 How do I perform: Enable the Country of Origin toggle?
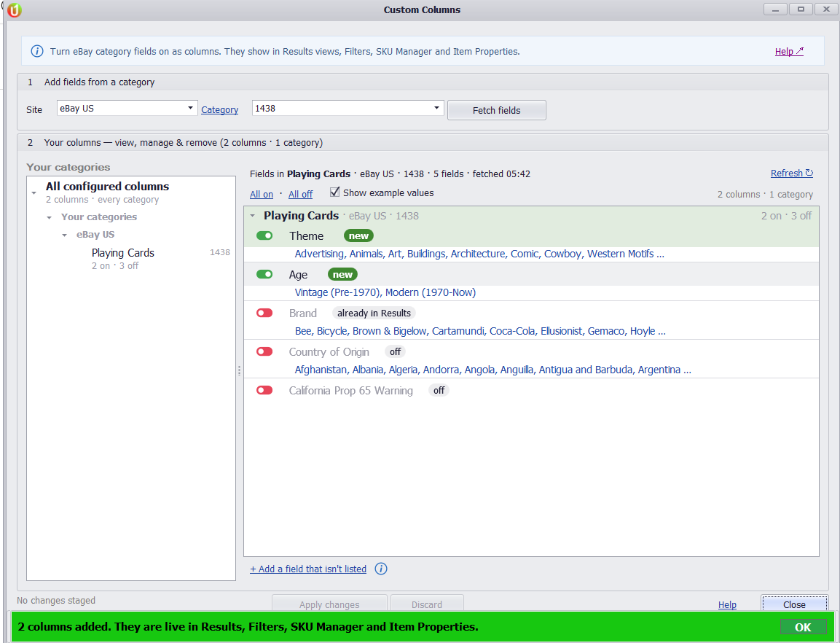tap(264, 351)
